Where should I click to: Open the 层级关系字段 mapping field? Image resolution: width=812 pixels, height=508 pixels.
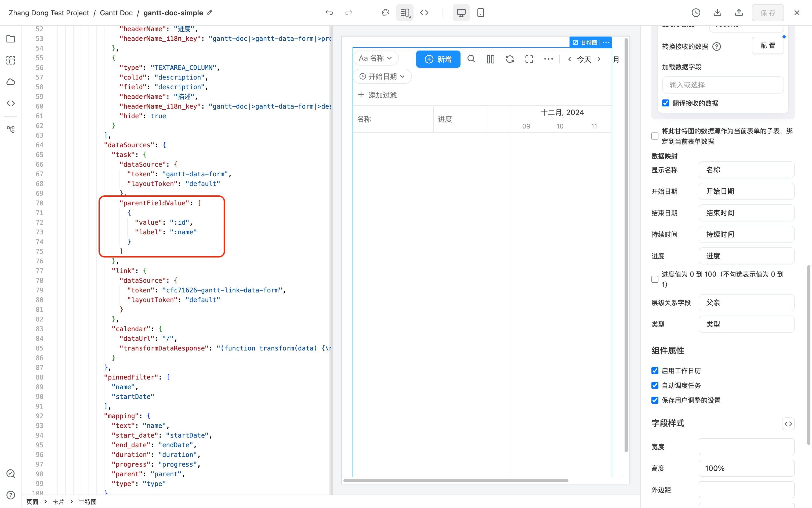[746, 303]
